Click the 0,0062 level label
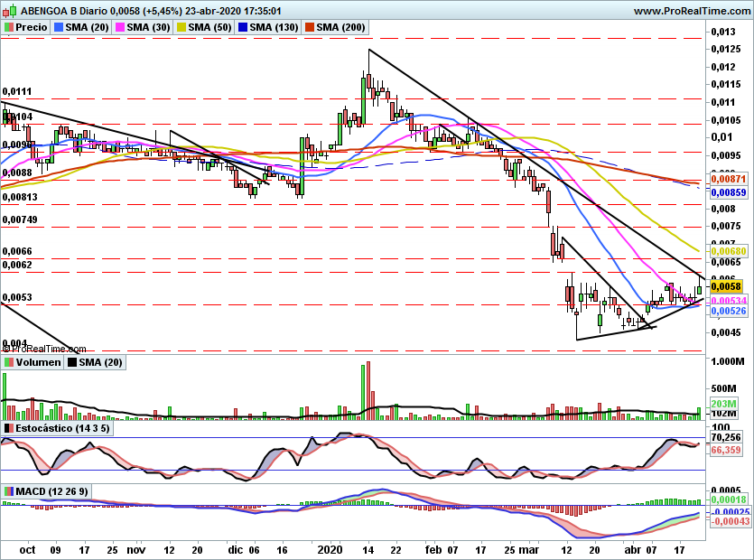The image size is (754, 560). 17,265
